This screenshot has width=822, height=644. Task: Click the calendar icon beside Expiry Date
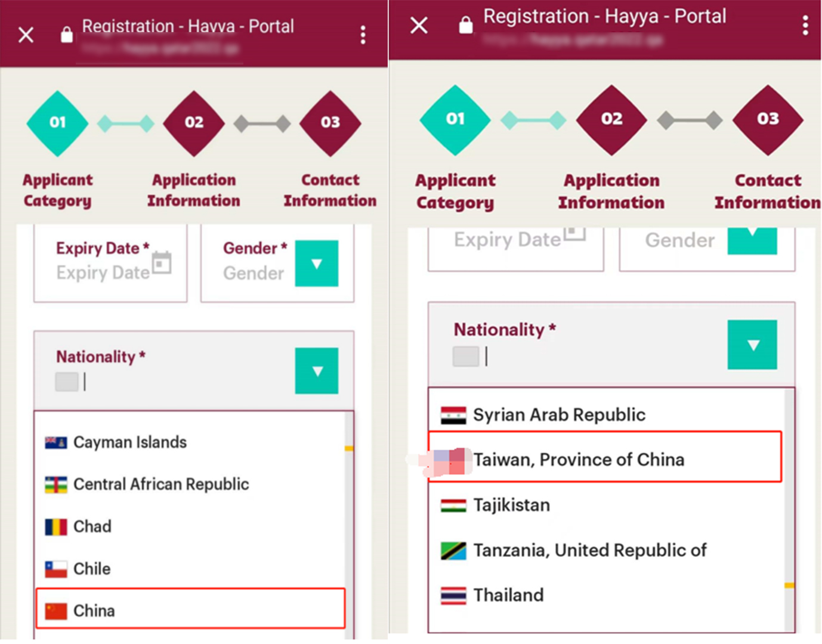coord(162,262)
